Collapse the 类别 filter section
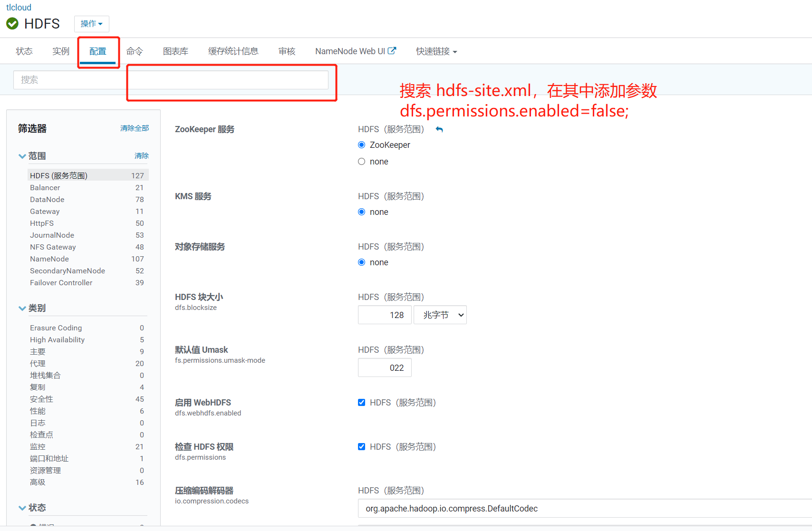 [22, 308]
